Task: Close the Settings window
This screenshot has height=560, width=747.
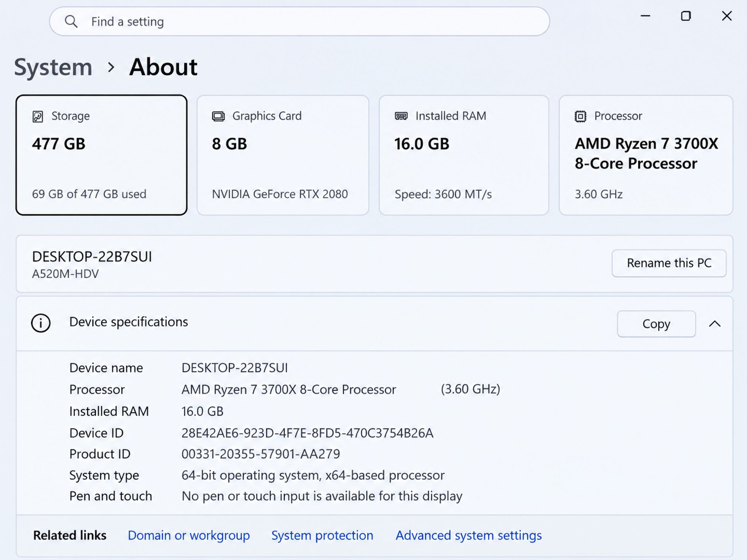Action: pyautogui.click(x=727, y=16)
